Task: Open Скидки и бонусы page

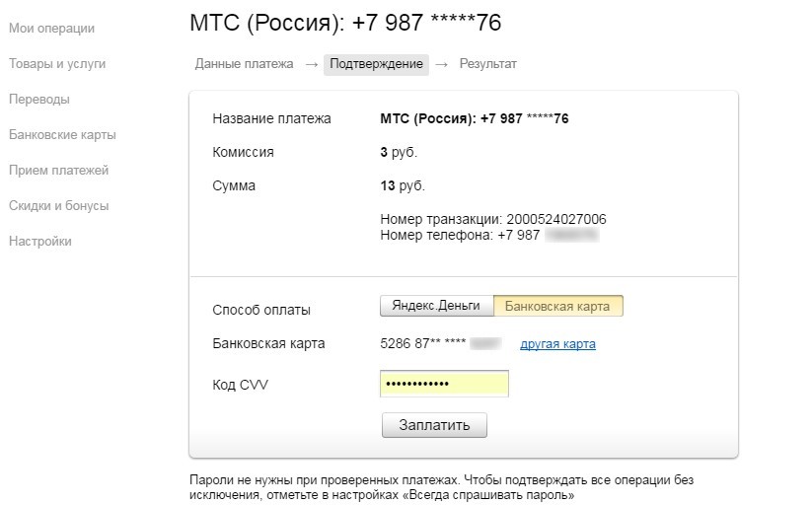Action: click(x=58, y=205)
